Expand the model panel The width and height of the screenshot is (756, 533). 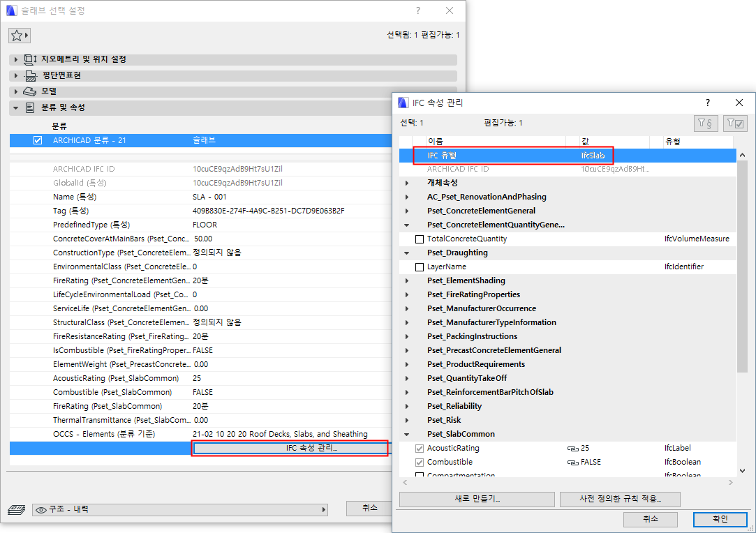click(x=16, y=91)
